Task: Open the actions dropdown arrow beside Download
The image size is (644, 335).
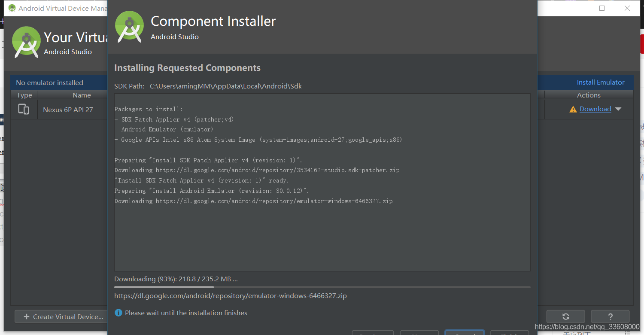Action: pos(618,109)
